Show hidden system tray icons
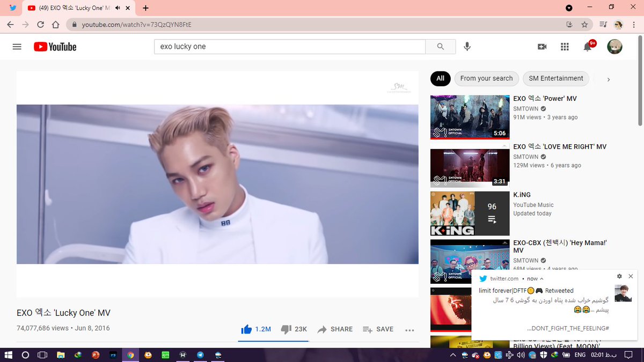 coord(452,355)
